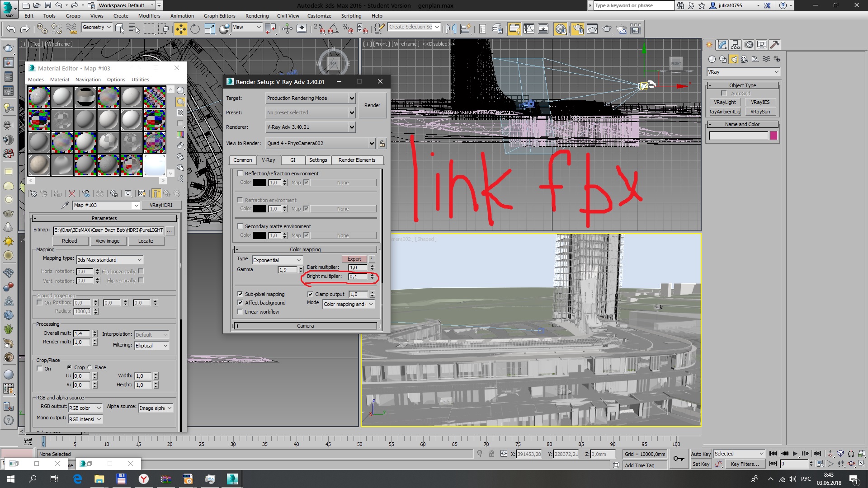Open the Rendering menu
868x488 pixels.
(x=257, y=16)
